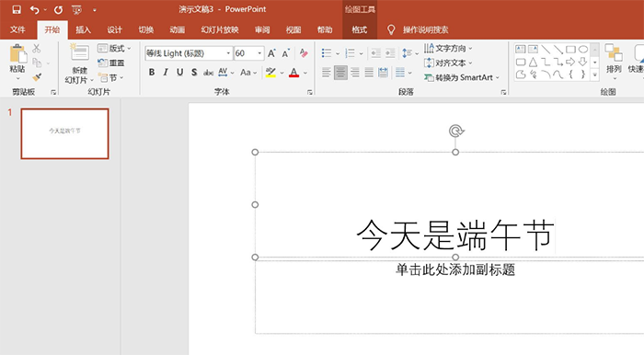Switch to the 设计 ribbon tab

coord(115,29)
